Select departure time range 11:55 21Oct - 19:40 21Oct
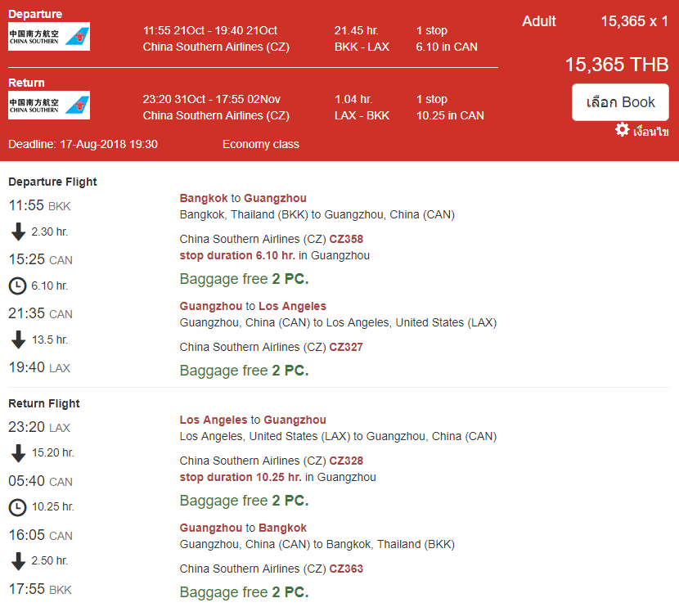Image resolution: width=679 pixels, height=616 pixels. (x=210, y=31)
